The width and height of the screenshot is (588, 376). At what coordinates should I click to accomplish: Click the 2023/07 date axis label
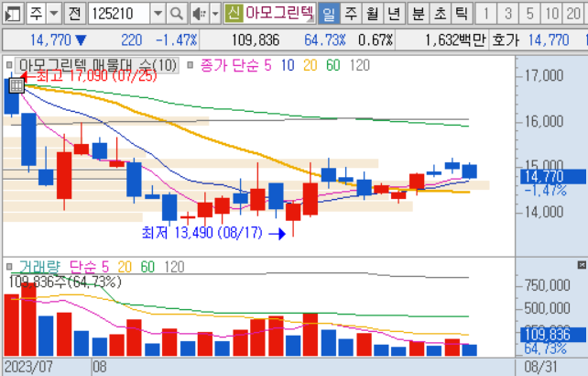(28, 367)
